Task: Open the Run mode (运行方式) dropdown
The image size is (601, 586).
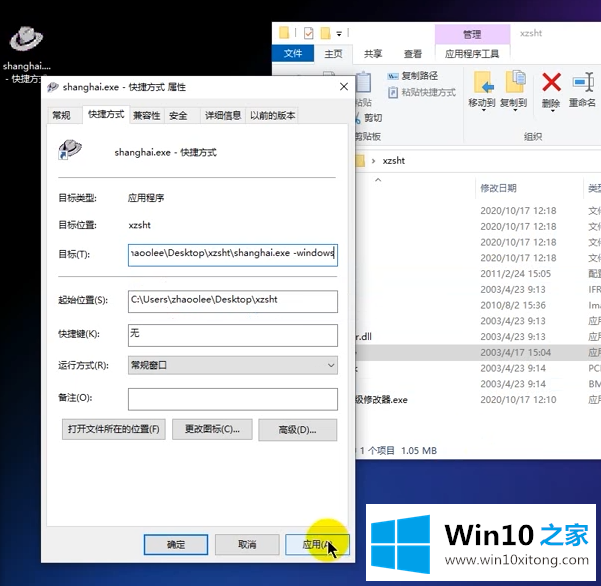Action: click(x=233, y=365)
